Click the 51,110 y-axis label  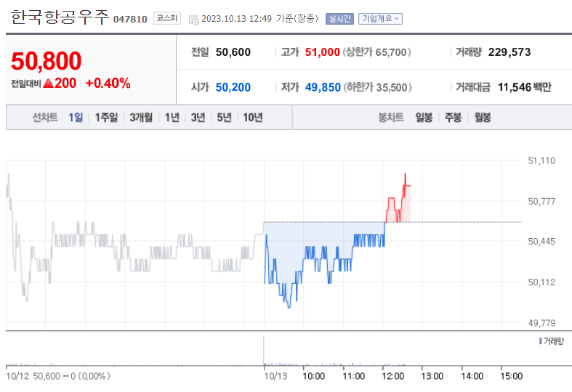pos(541,160)
